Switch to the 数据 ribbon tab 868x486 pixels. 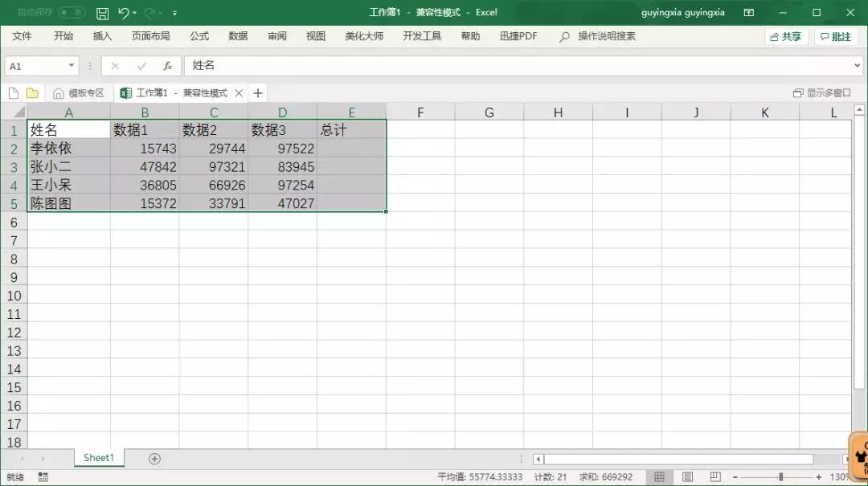tap(239, 35)
